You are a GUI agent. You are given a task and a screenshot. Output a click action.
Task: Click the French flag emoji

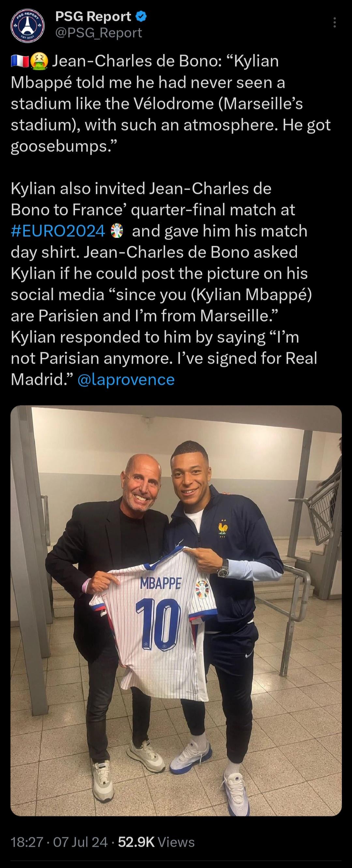(x=20, y=61)
